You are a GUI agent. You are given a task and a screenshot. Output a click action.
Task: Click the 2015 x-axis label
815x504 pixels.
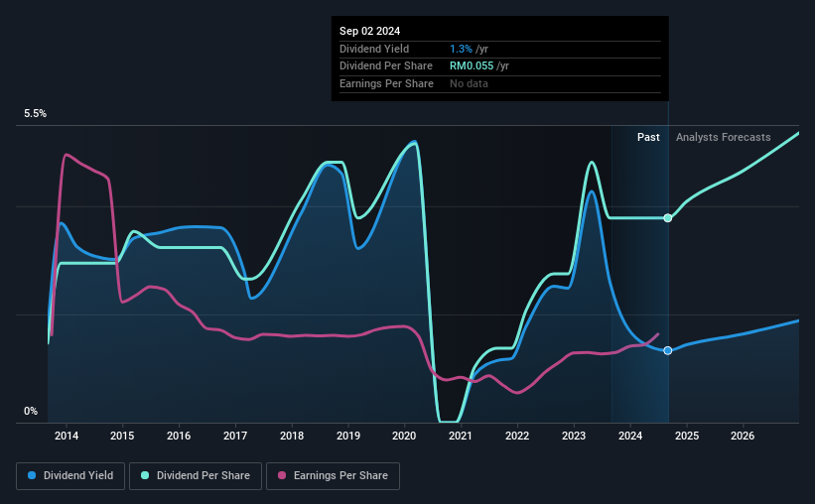pos(122,436)
